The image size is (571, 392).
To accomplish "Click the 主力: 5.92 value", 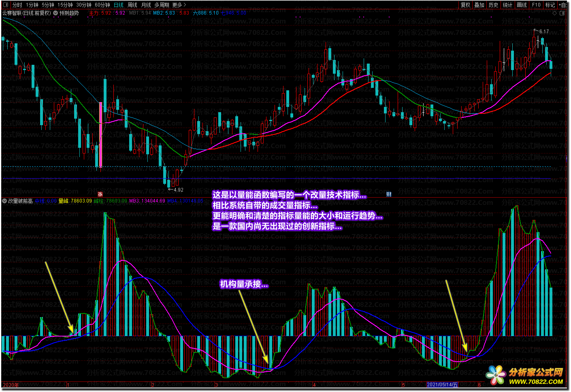I will point(100,13).
